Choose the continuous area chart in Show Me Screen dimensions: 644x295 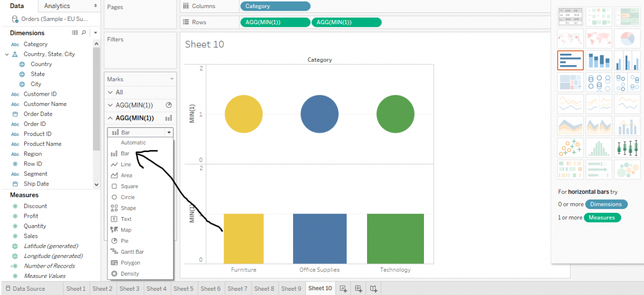coord(570,126)
